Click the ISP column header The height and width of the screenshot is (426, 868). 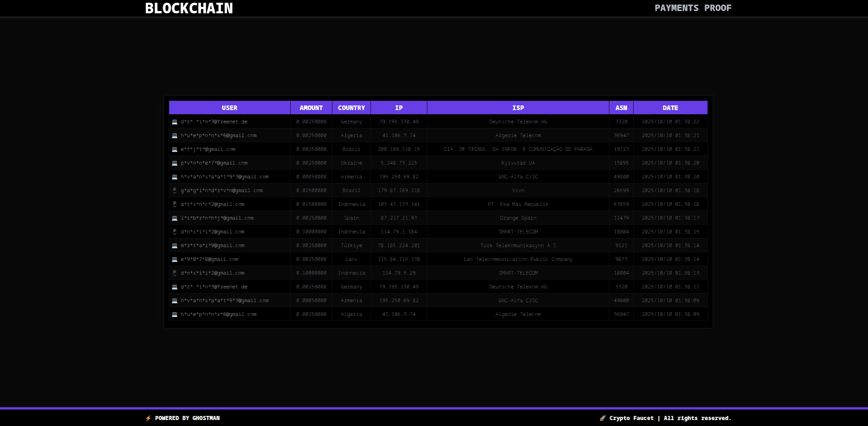pyautogui.click(x=518, y=108)
